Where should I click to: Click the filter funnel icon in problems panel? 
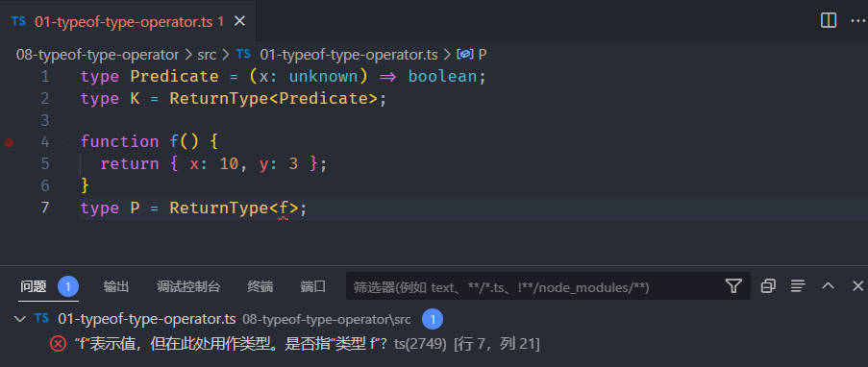pyautogui.click(x=732, y=285)
